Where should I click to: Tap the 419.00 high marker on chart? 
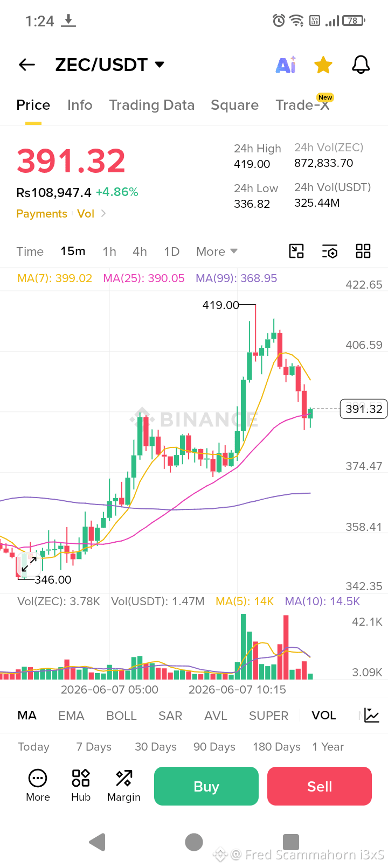click(220, 305)
